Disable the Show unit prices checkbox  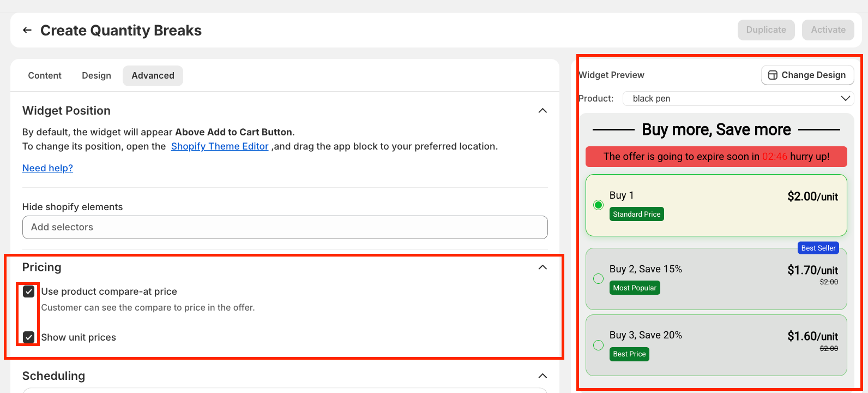coord(29,337)
